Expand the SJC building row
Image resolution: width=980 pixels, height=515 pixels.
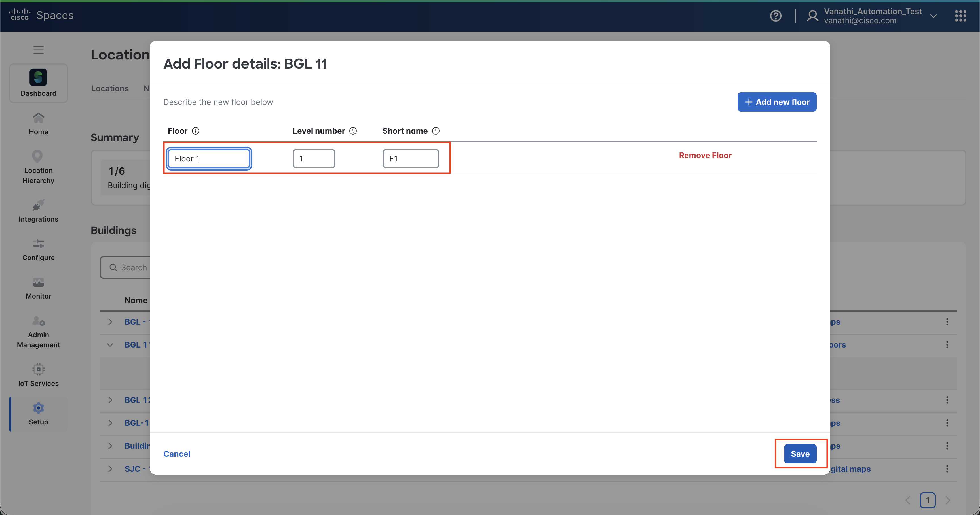coord(110,469)
